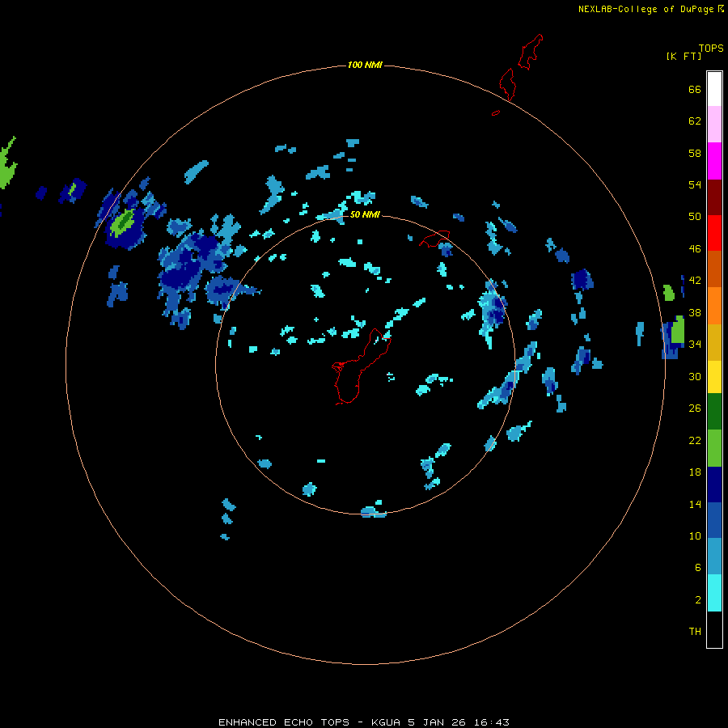The width and height of the screenshot is (728, 728).
Task: Click legend value 18
Action: coord(695,472)
